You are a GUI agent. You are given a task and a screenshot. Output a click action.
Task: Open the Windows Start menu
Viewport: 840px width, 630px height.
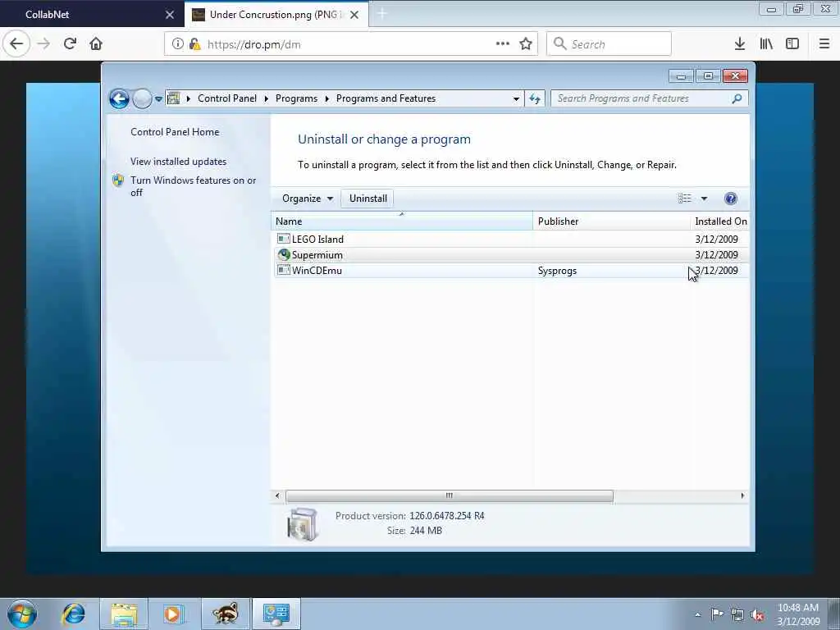point(22,614)
